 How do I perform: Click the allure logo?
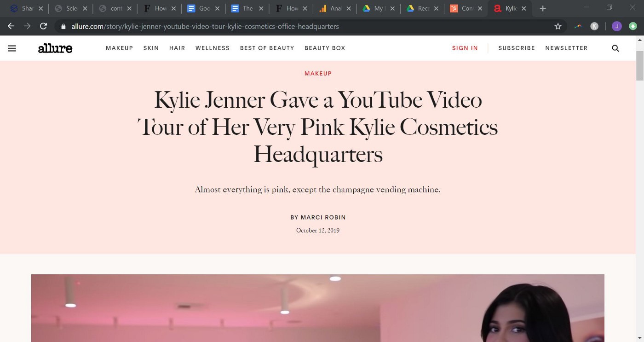55,48
